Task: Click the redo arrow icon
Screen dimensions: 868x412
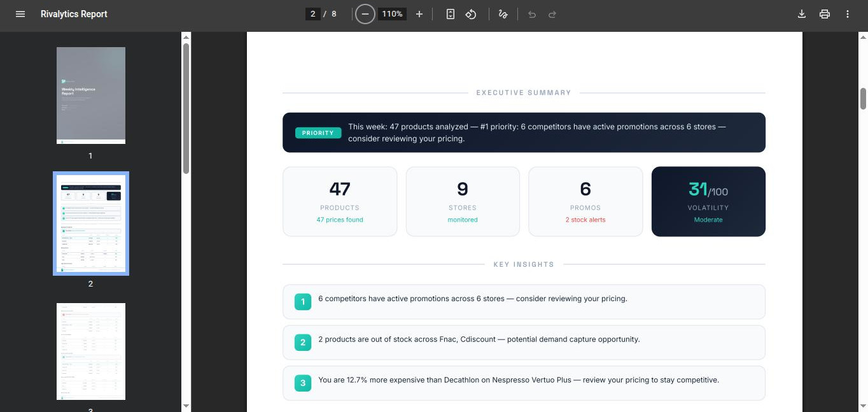Action: point(552,14)
